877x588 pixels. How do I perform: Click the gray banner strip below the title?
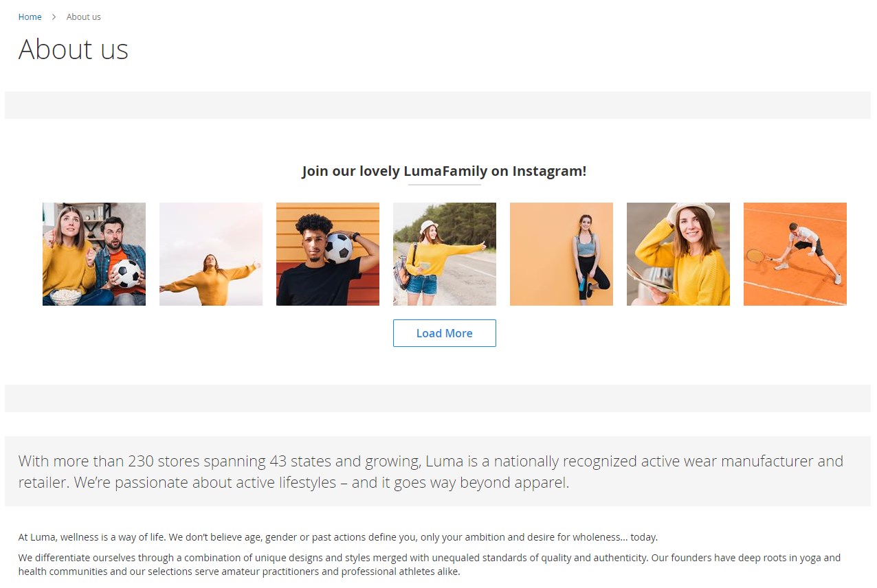pyautogui.click(x=438, y=105)
